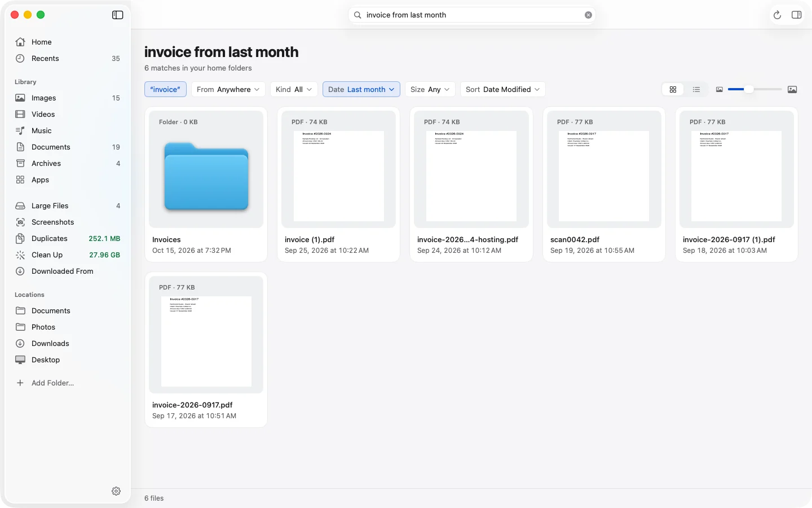The width and height of the screenshot is (812, 508).
Task: Open settings via the gear icon
Action: [x=116, y=491]
